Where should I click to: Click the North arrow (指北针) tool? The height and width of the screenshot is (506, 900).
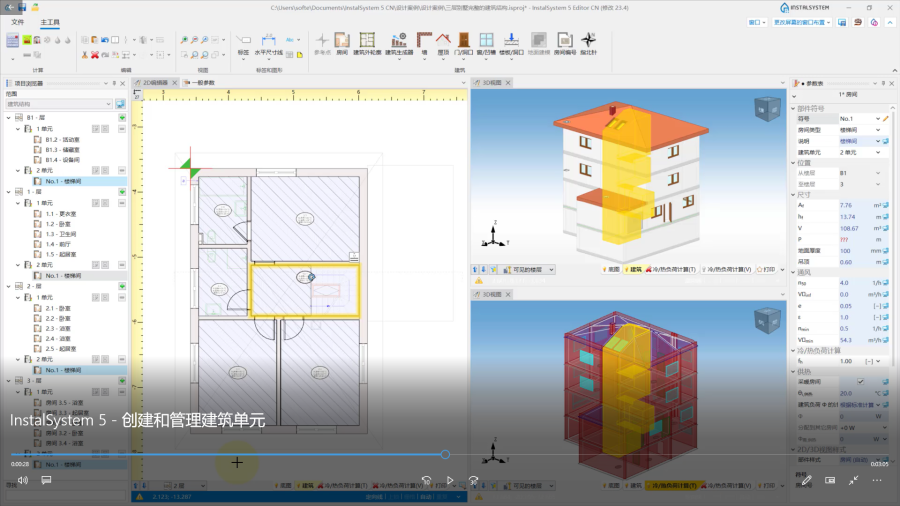coord(588,44)
